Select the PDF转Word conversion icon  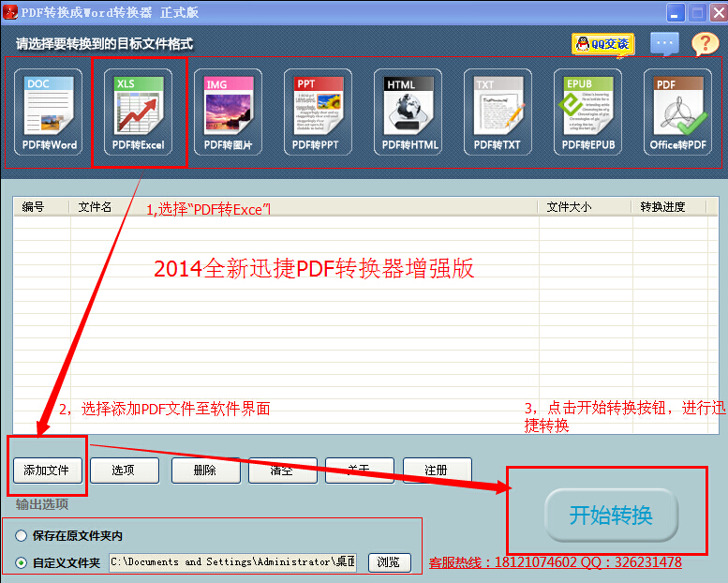tap(49, 112)
